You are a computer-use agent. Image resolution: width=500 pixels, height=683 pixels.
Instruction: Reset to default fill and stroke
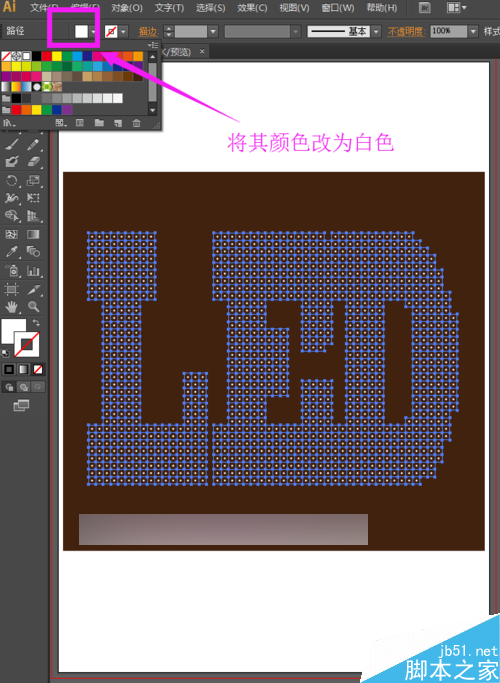[5, 353]
